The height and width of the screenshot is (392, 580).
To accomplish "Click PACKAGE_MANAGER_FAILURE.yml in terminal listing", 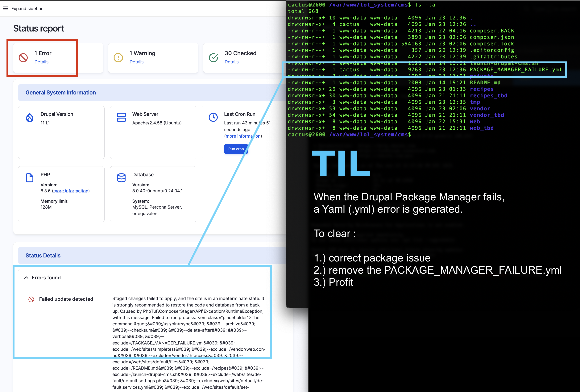I will pyautogui.click(x=516, y=70).
